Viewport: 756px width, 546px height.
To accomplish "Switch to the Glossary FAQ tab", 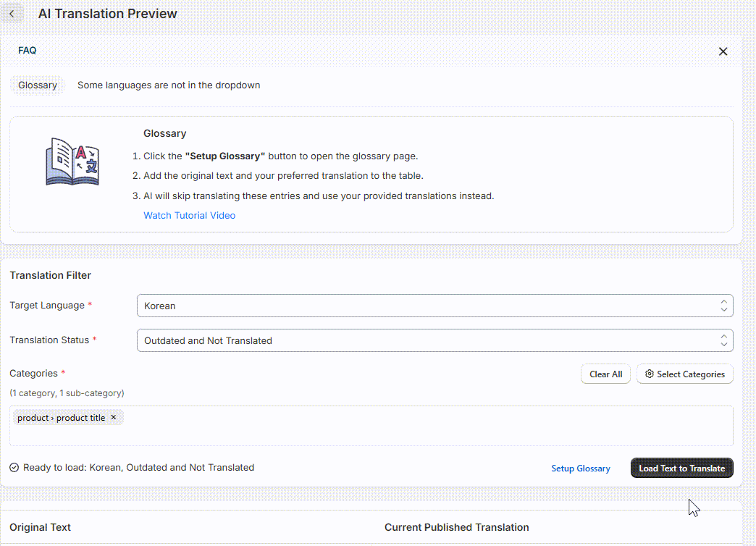I will pos(38,85).
